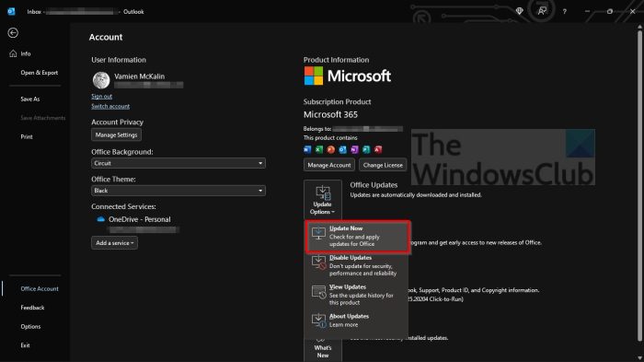Open the Update Options dropdown button

pos(322,200)
